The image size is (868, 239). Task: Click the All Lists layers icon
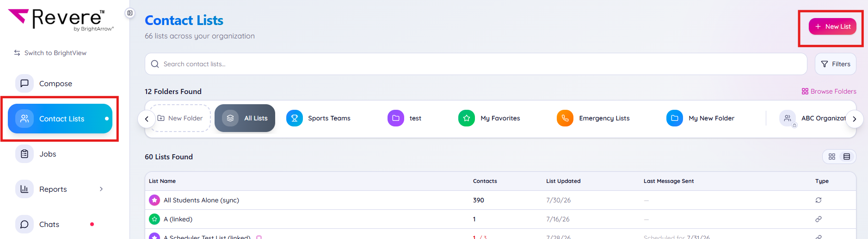click(x=230, y=118)
